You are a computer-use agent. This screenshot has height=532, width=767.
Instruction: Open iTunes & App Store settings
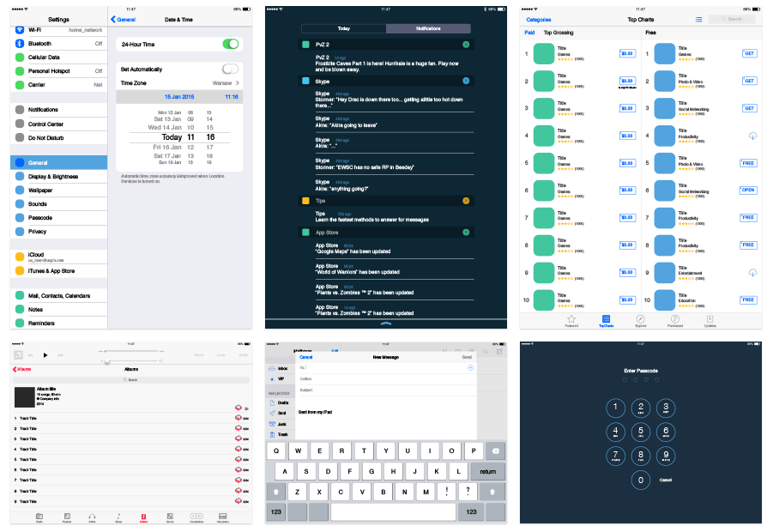coord(58,270)
